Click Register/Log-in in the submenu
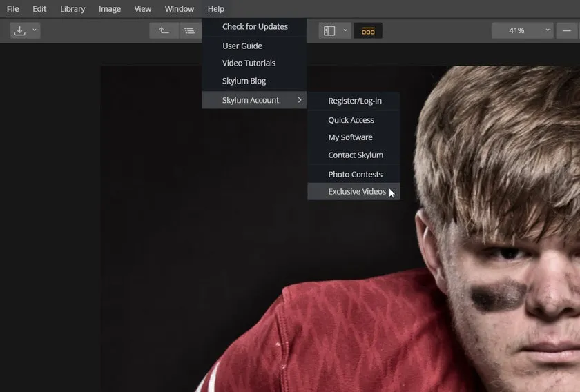The height and width of the screenshot is (392, 580). [x=355, y=101]
